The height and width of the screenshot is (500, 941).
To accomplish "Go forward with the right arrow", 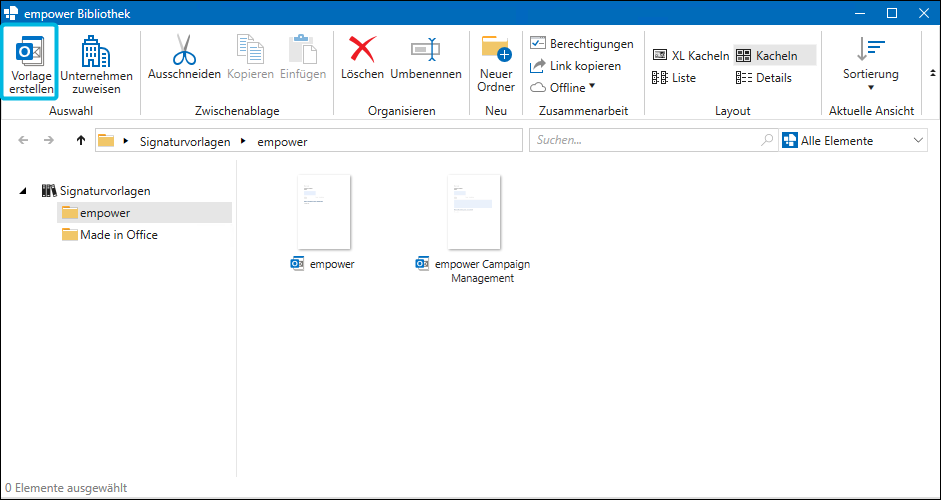I will click(x=49, y=140).
